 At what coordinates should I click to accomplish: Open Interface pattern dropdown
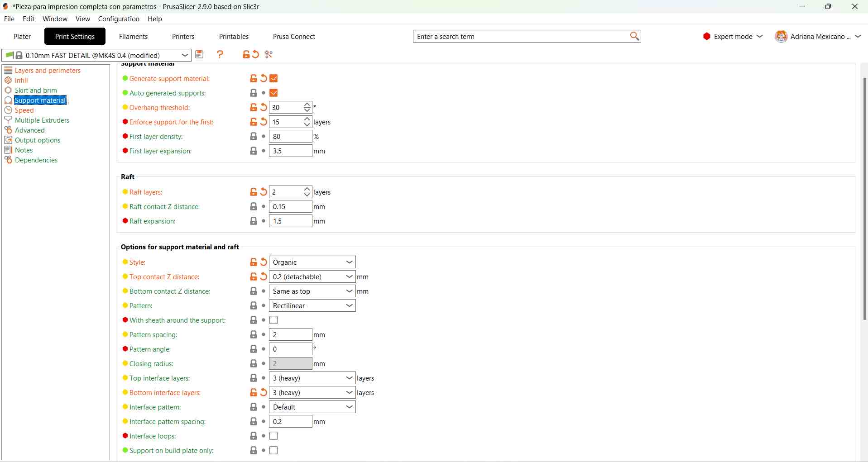[312, 407]
